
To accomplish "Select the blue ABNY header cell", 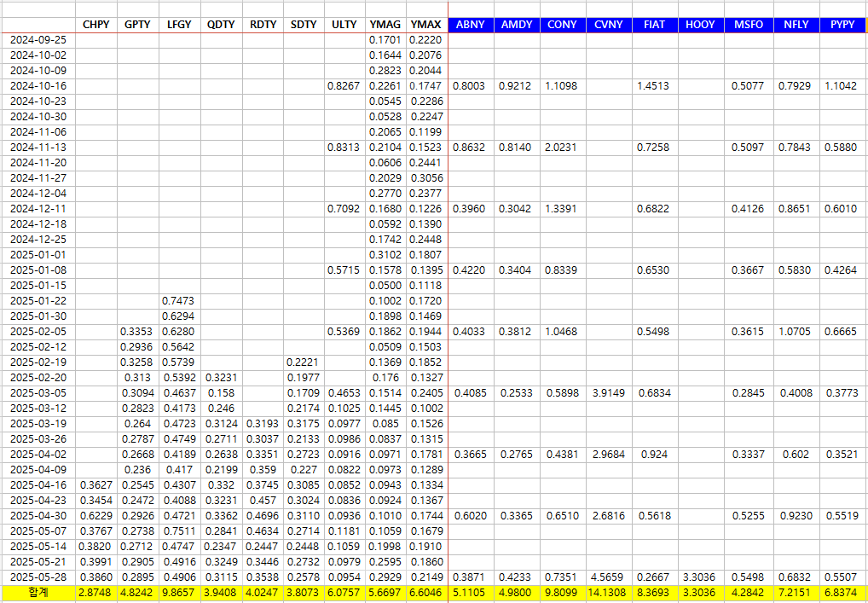I will pos(471,25).
